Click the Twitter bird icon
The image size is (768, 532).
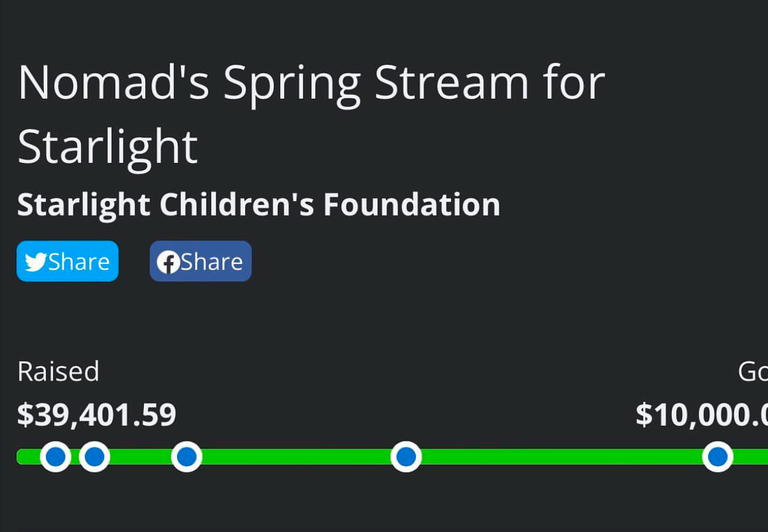click(36, 262)
